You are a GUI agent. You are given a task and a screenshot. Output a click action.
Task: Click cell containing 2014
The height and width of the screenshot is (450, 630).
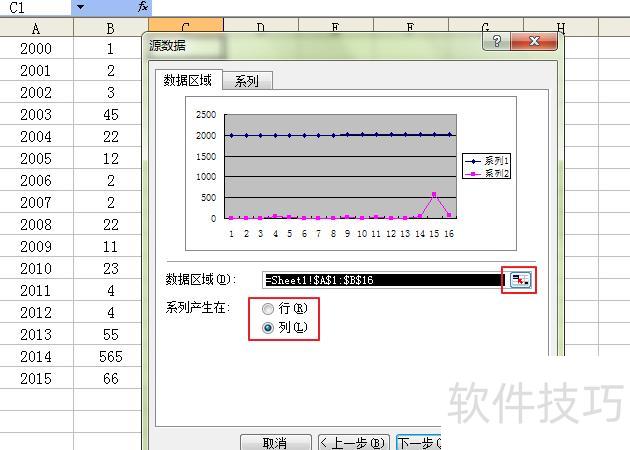[x=36, y=356]
